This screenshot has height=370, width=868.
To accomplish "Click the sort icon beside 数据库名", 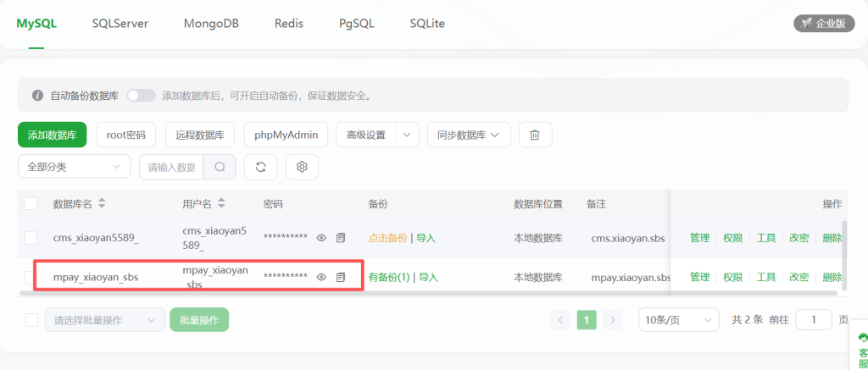I will tap(102, 204).
